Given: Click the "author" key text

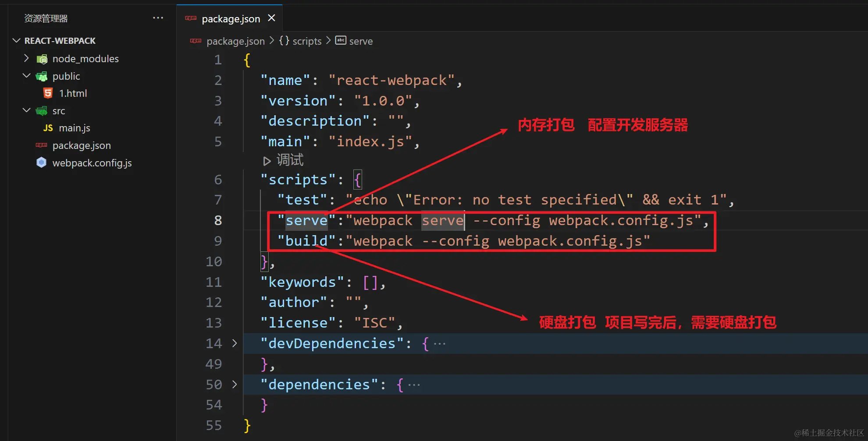Looking at the screenshot, I should [294, 302].
